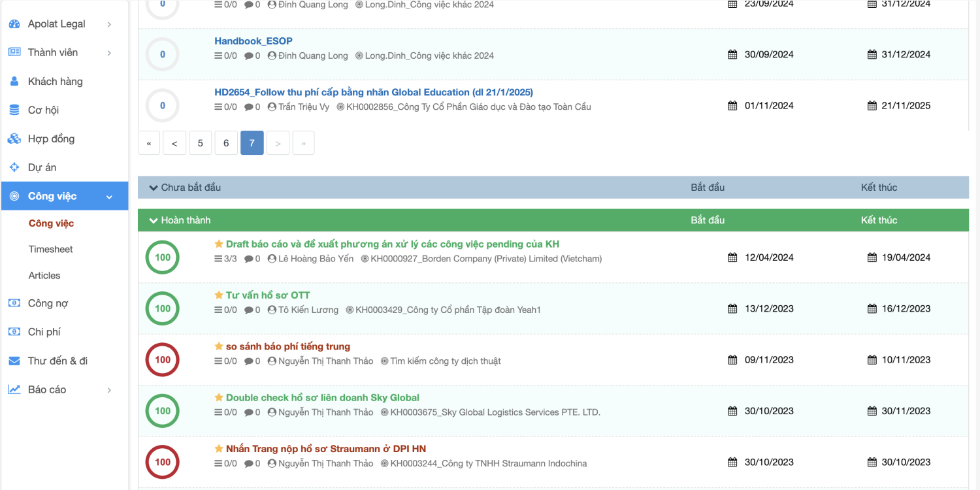Go to page 5 in pagination
This screenshot has width=980, height=490.
tap(200, 143)
